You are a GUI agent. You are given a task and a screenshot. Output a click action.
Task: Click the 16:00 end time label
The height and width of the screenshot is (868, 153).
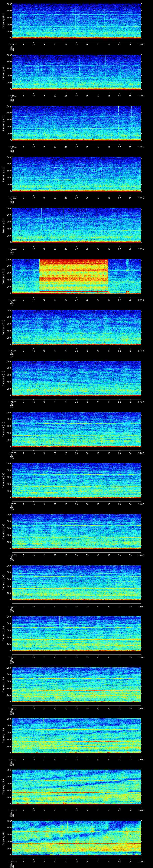[x=141, y=96]
